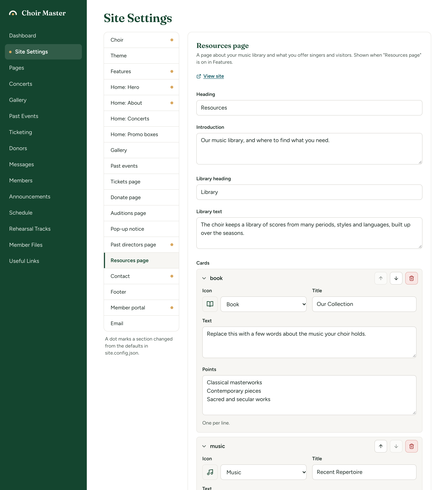Click the book card Points text area
The height and width of the screenshot is (490, 448).
coord(309,395)
